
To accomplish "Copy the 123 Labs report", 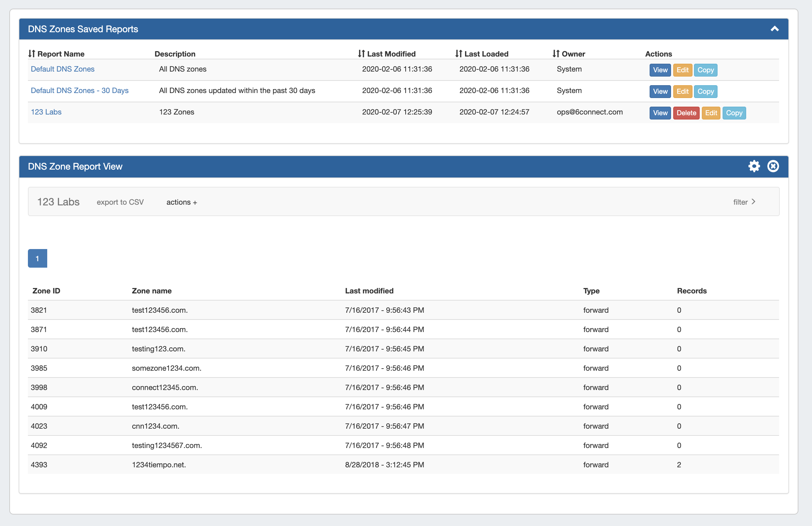I will [734, 113].
